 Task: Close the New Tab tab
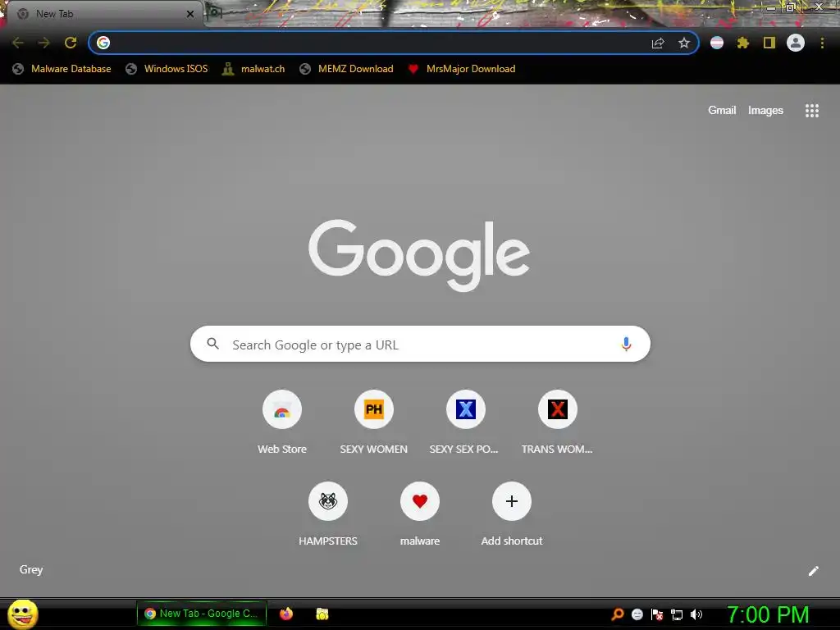pos(190,14)
